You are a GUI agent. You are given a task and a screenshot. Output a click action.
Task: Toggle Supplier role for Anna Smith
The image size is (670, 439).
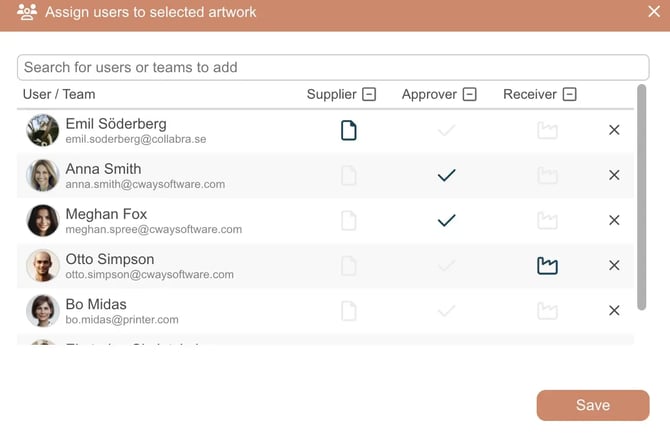pyautogui.click(x=349, y=176)
